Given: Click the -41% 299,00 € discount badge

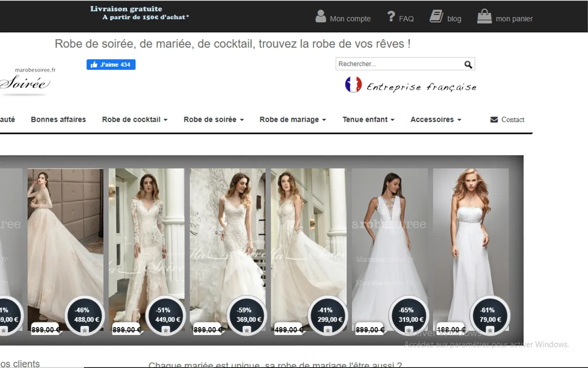Looking at the screenshot, I should coord(328,315).
